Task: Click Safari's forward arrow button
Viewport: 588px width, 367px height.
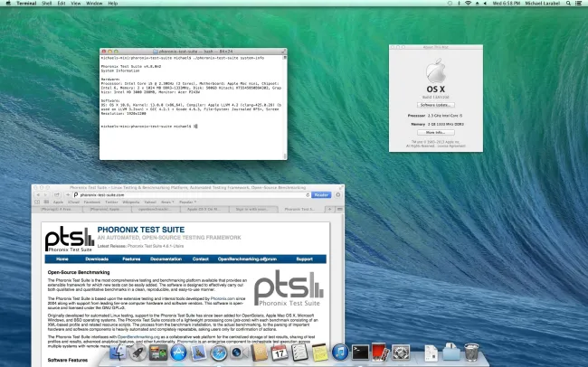Action: coord(45,195)
